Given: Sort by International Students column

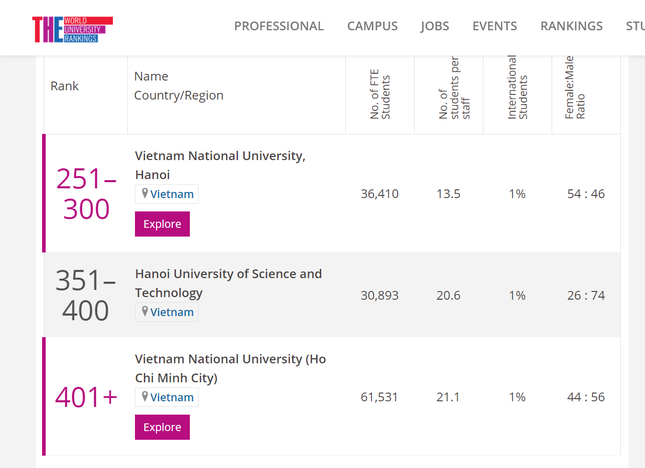Looking at the screenshot, I should 518,95.
